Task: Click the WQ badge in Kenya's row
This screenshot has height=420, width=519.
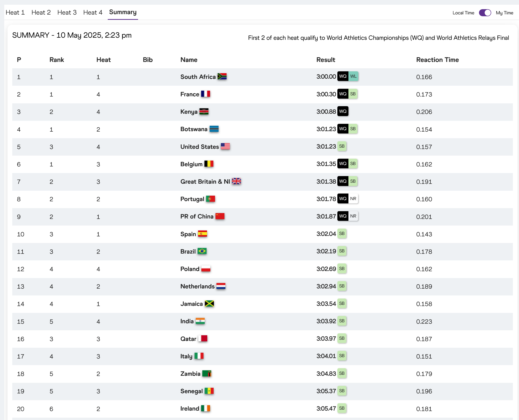Action: (343, 111)
